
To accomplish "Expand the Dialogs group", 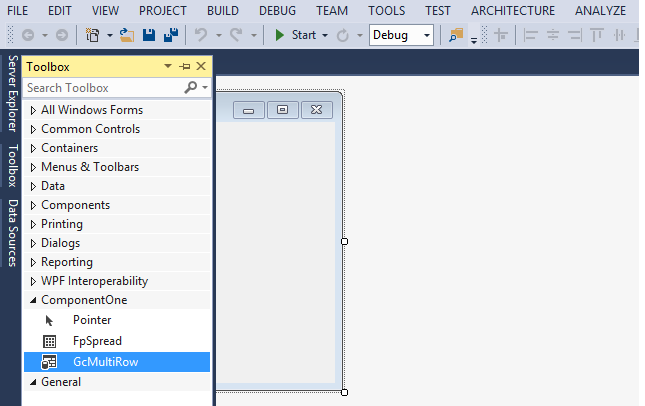I will [x=33, y=243].
